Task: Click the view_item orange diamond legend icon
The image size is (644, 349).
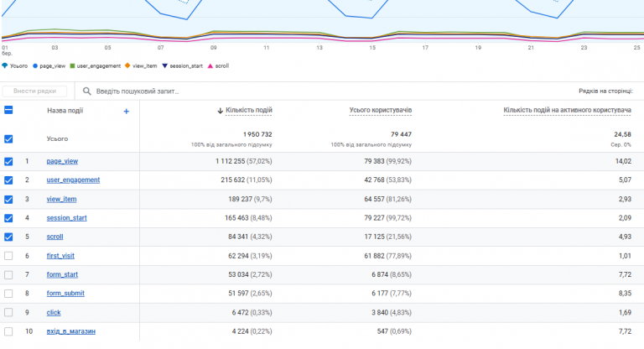Action: pyautogui.click(x=127, y=65)
